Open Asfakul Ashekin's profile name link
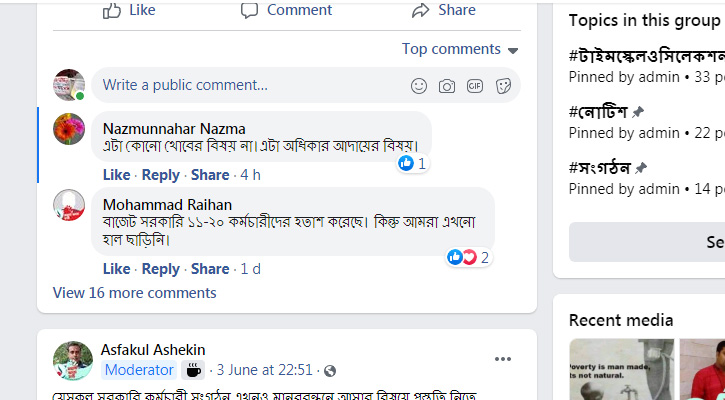725x400 pixels. coord(154,349)
